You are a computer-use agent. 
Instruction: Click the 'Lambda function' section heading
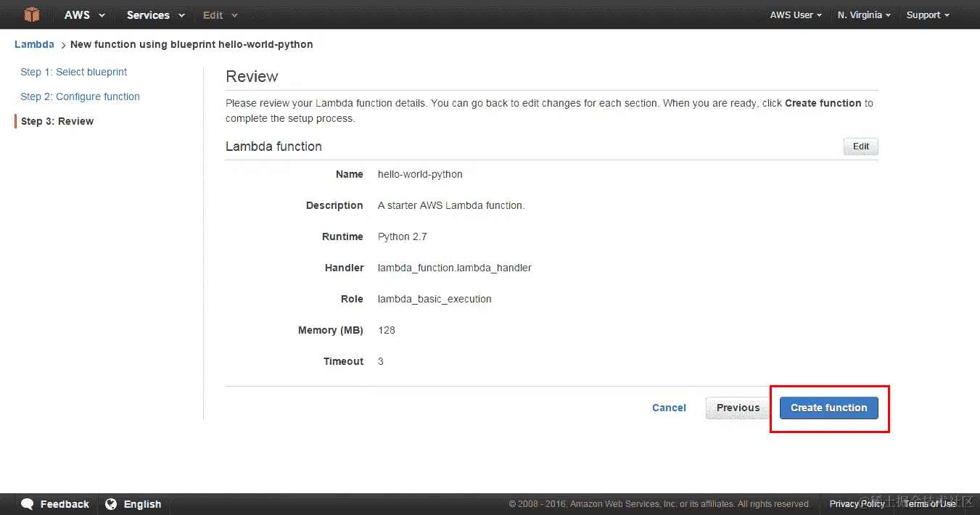(273, 147)
